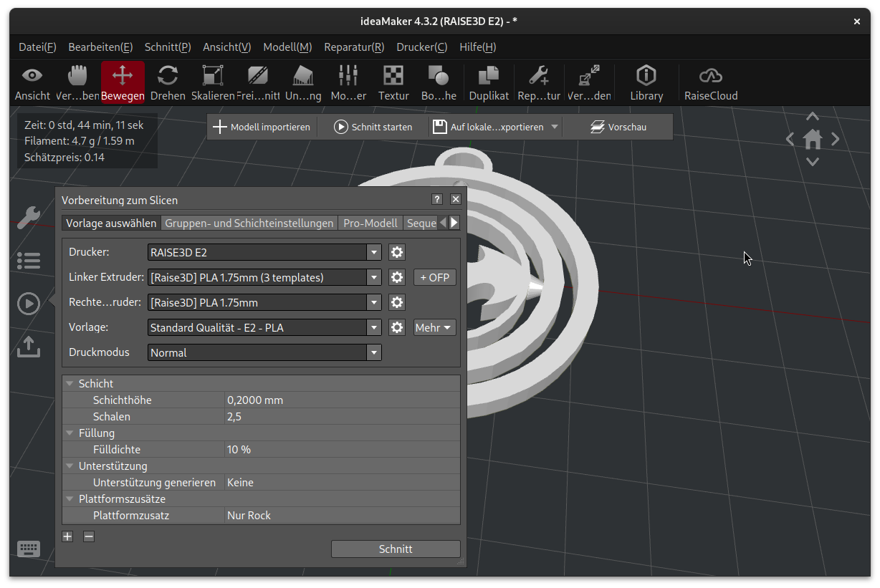This screenshot has height=588, width=880.
Task: Open the Druckmodus dropdown
Action: coord(373,352)
